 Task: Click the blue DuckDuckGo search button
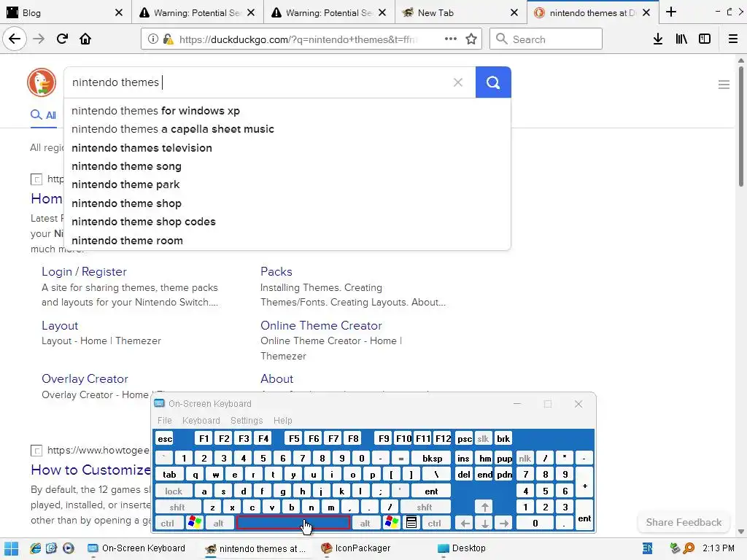493,82
